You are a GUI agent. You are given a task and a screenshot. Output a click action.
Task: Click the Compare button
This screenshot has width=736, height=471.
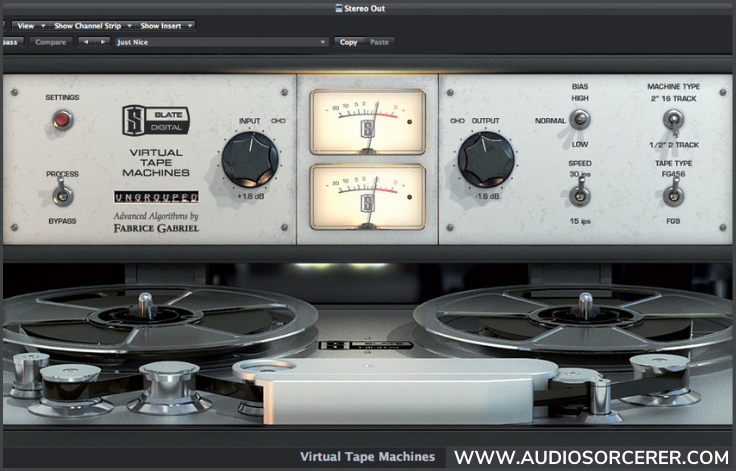(51, 42)
